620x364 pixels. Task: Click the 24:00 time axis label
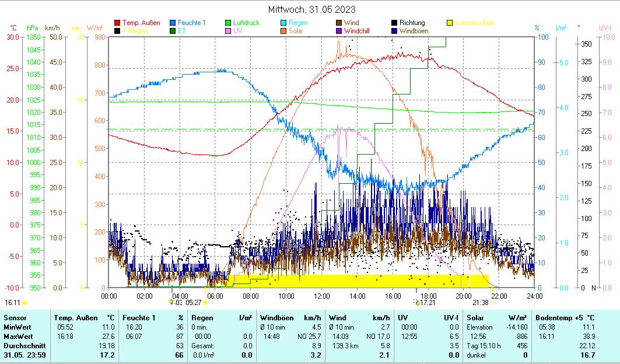[x=535, y=296]
